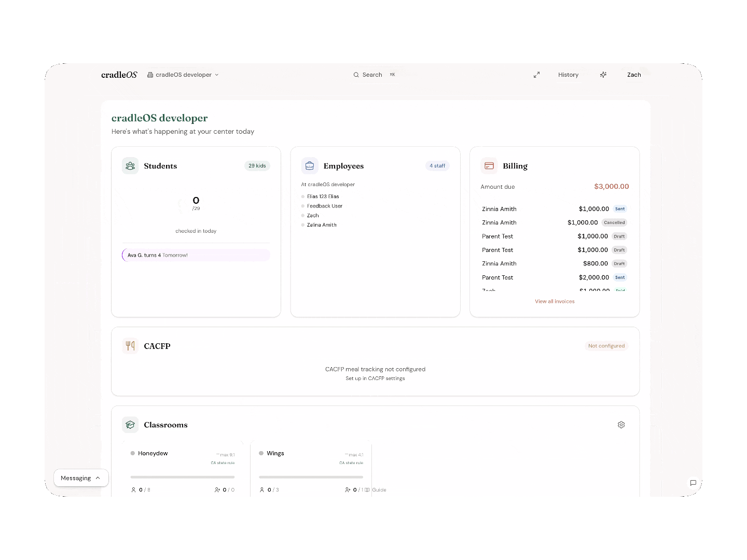The width and height of the screenshot is (747, 560).
Task: Click the Honeydew status dot
Action: pyautogui.click(x=133, y=453)
